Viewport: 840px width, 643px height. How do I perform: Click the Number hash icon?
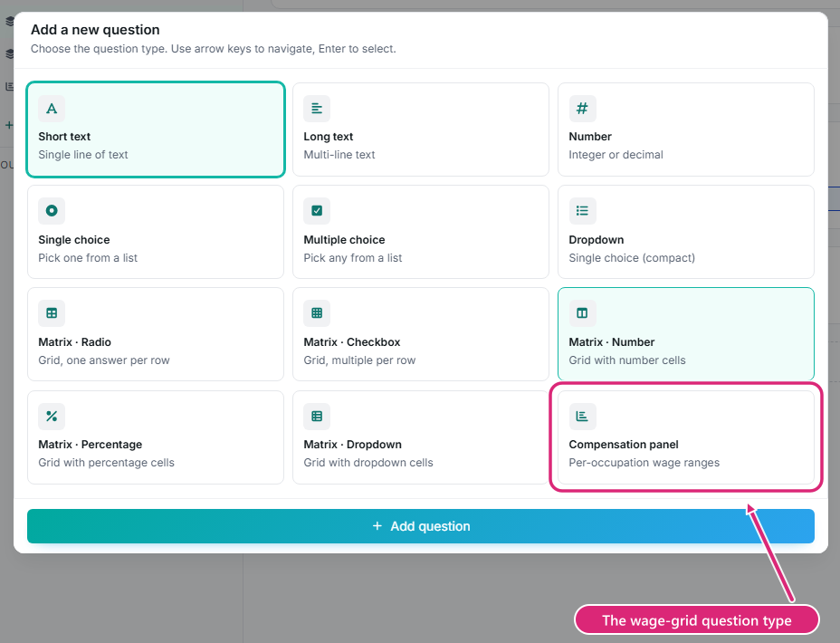pos(582,109)
